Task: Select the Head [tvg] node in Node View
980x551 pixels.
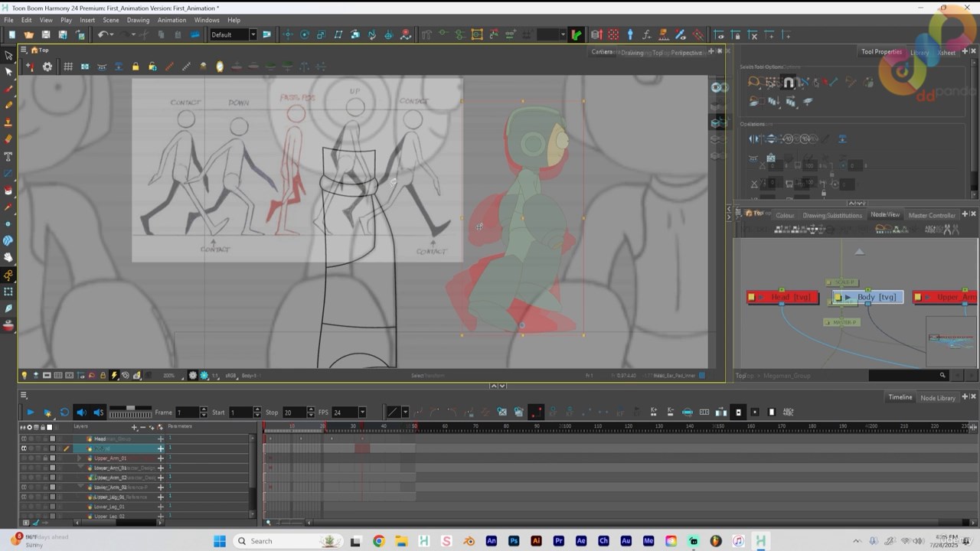Action: click(x=782, y=297)
